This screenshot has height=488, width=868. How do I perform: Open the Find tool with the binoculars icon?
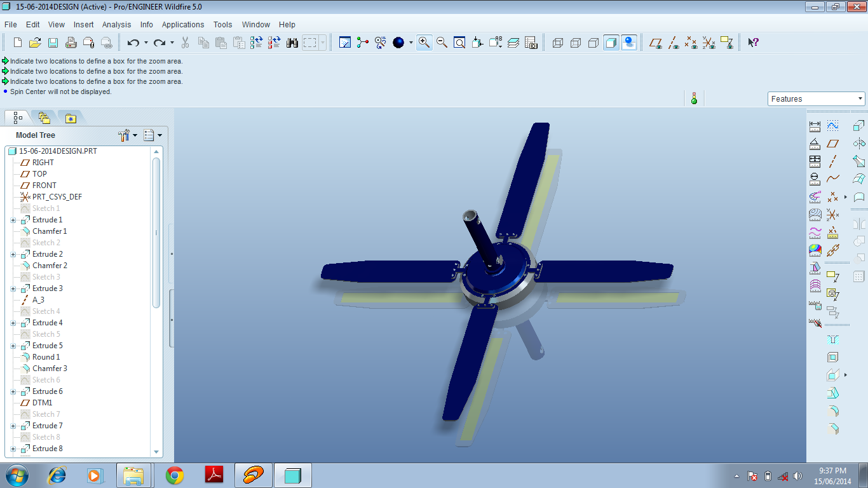tap(292, 43)
